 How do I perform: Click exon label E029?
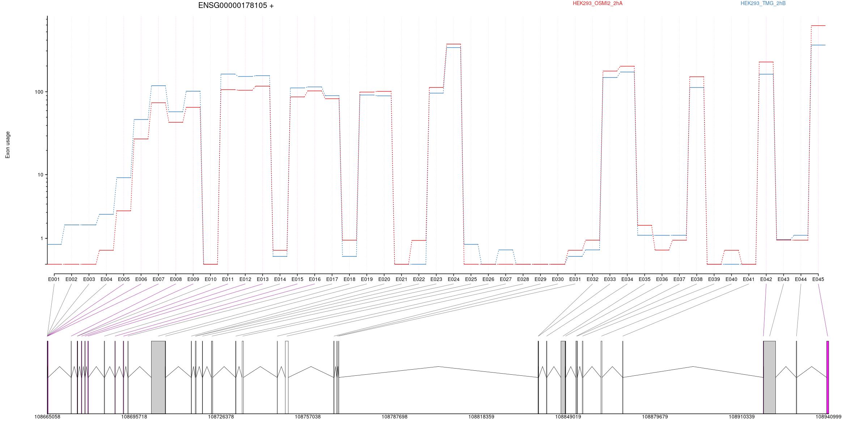pyautogui.click(x=540, y=279)
